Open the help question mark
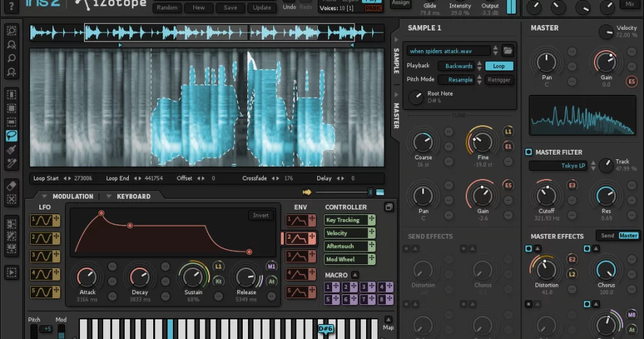 [x=12, y=6]
